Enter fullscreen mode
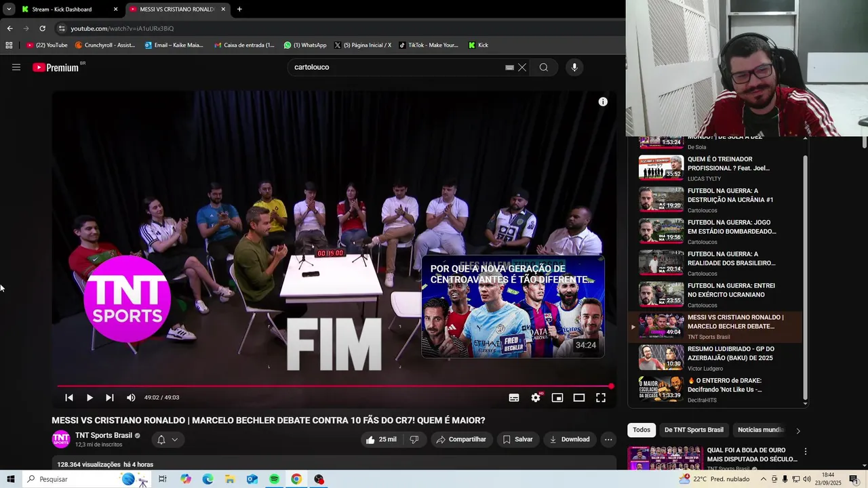 click(601, 398)
